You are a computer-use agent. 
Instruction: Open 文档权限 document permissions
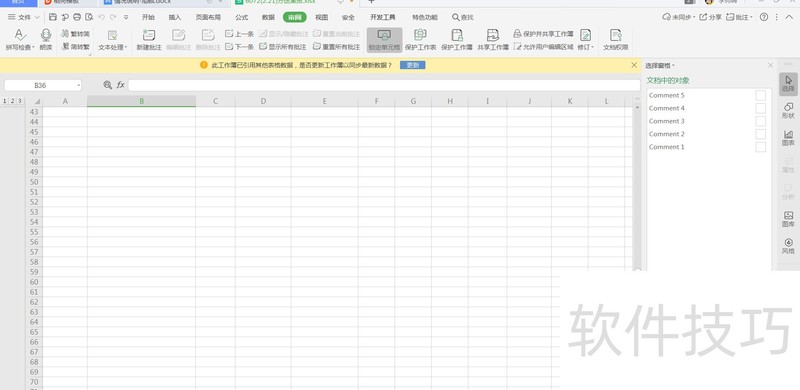tap(616, 40)
